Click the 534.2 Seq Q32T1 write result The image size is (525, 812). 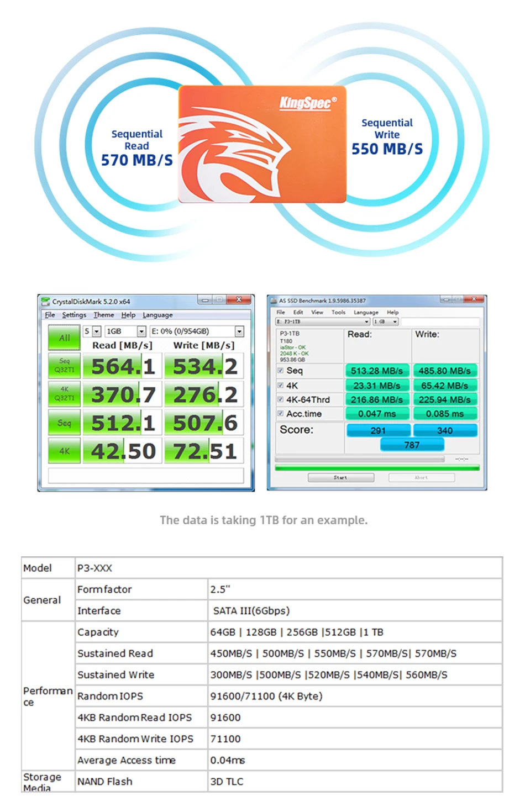click(204, 366)
